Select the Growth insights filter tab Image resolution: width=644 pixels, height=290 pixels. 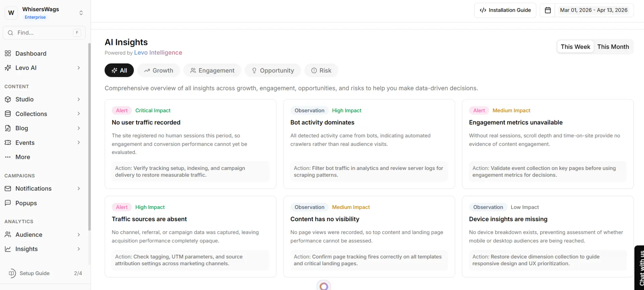(159, 71)
